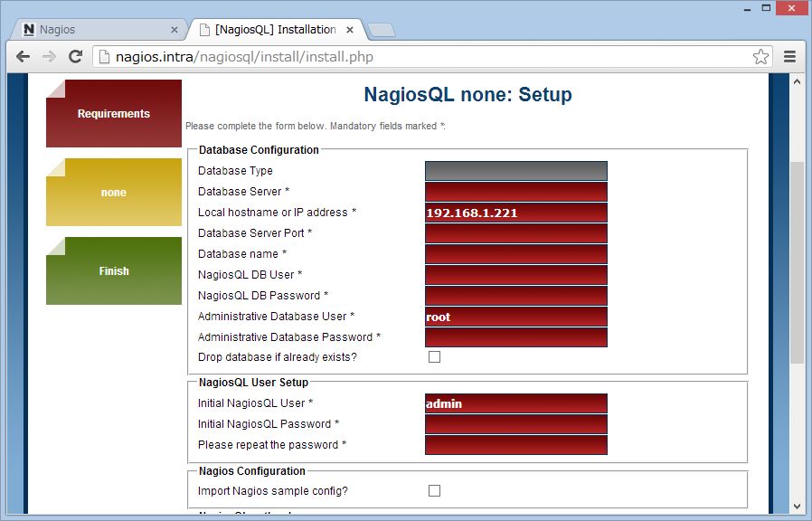Screen dimensions: 812x521
Task: Click the 'Database Configuration' section title
Action: 259,149
